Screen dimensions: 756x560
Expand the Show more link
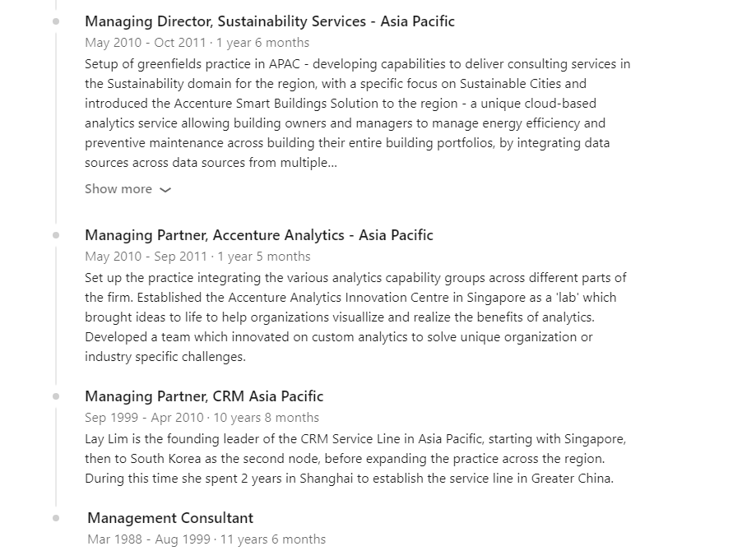(128, 189)
